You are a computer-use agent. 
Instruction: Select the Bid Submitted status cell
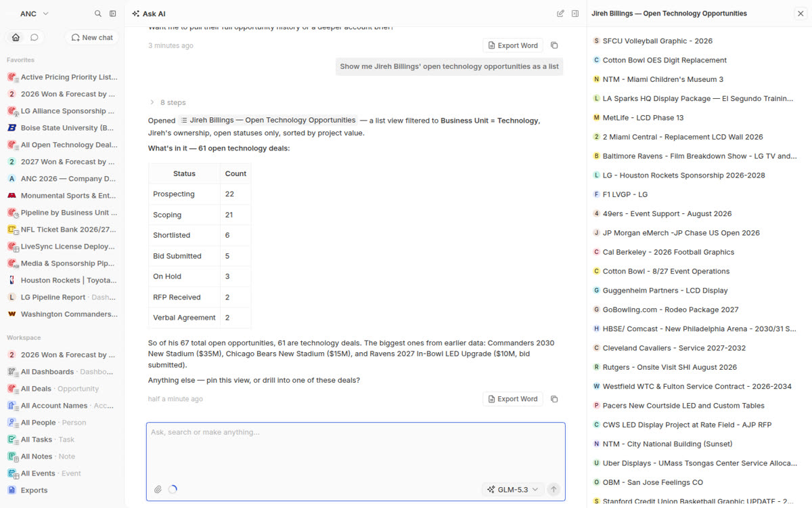[184, 256]
